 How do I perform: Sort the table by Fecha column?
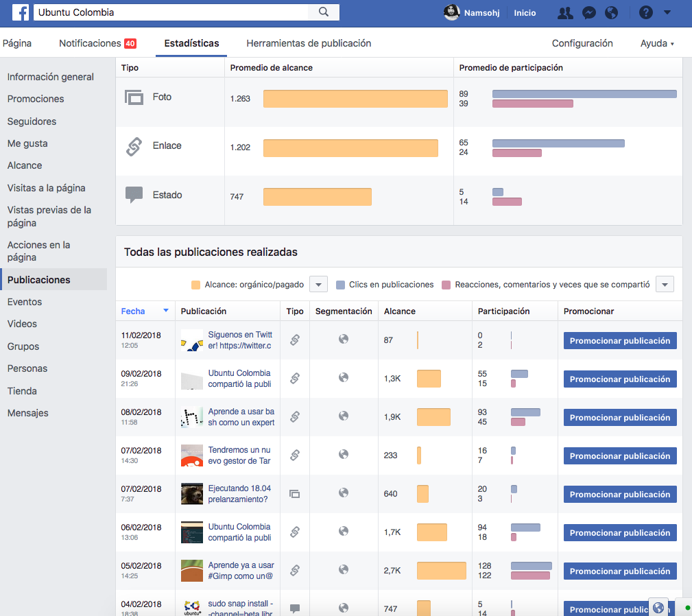[133, 311]
